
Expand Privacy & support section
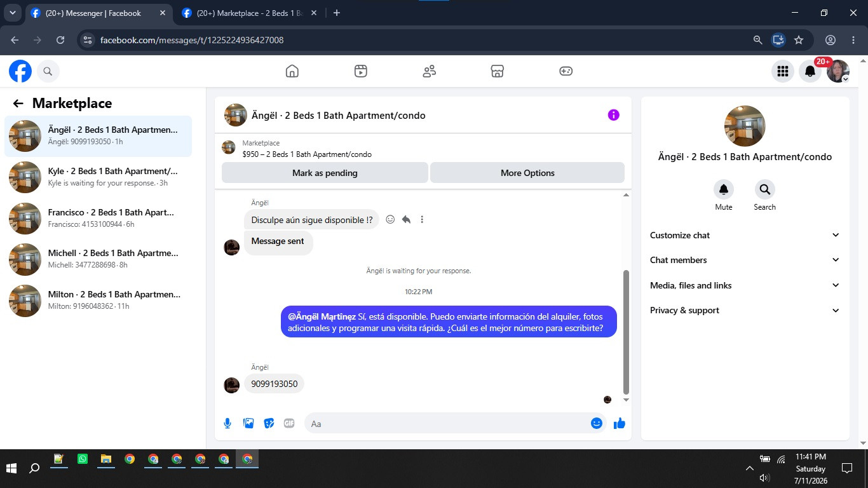click(745, 310)
